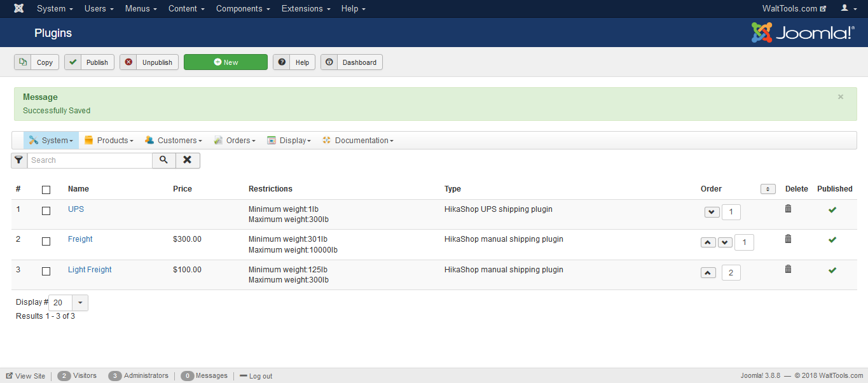The width and height of the screenshot is (868, 383).
Task: Open the HikaShop Orders dropdown
Action: pyautogui.click(x=235, y=141)
